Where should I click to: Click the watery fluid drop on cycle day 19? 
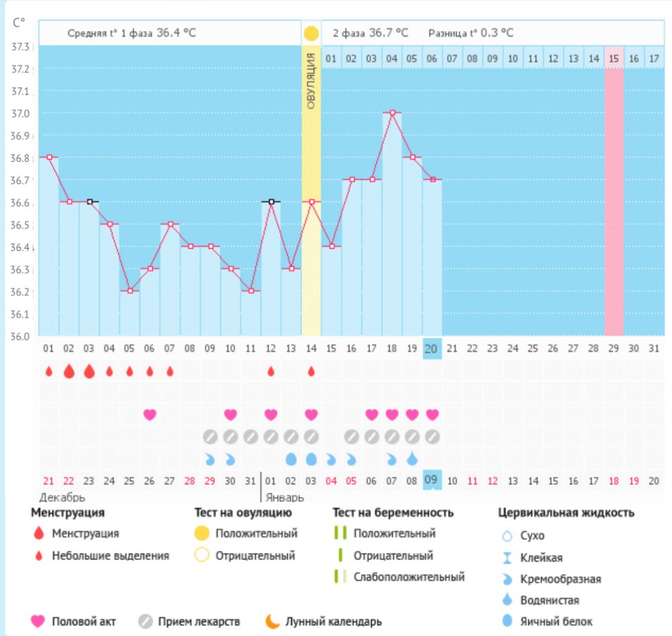coord(412,458)
